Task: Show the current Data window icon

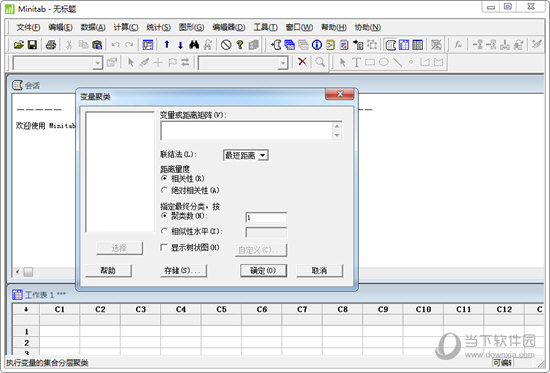Action: pos(404,45)
